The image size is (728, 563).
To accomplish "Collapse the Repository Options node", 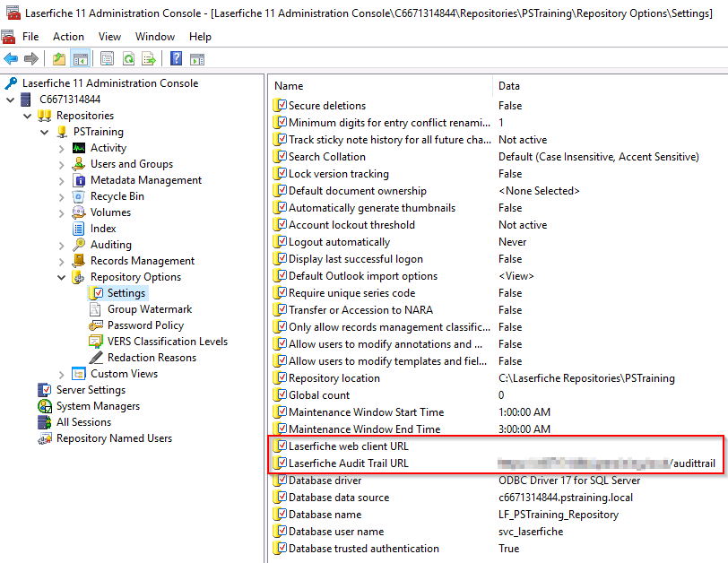I will click(61, 278).
